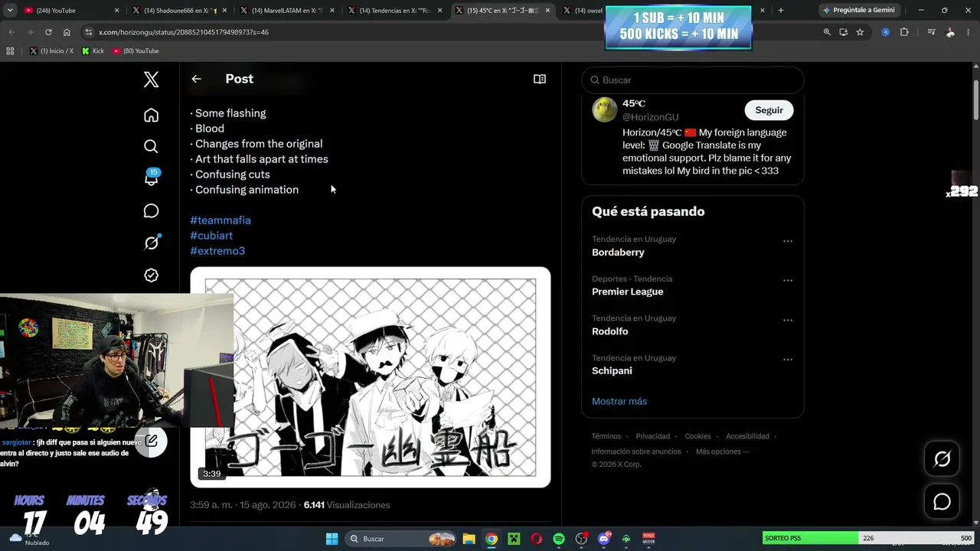Bookmark this page with the star
This screenshot has height=551, width=980.
click(860, 32)
